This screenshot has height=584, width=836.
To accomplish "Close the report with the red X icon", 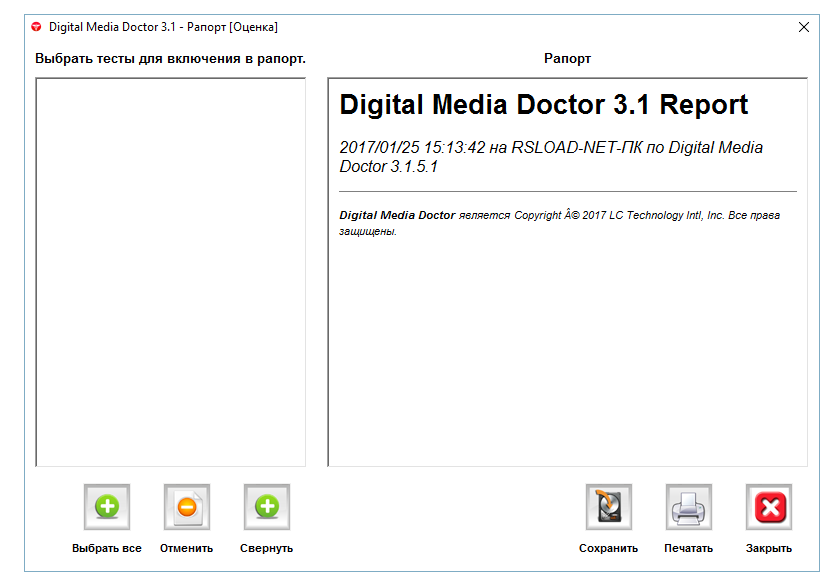I will tap(768, 507).
